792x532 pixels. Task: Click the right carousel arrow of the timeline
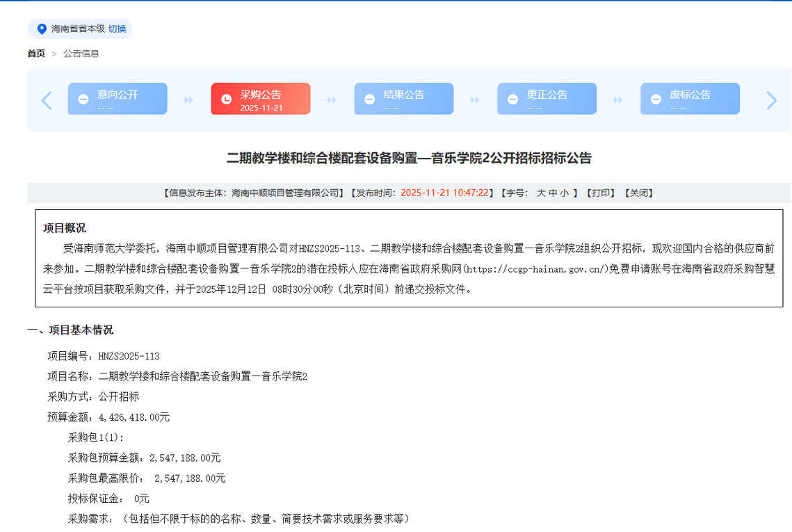(x=771, y=100)
